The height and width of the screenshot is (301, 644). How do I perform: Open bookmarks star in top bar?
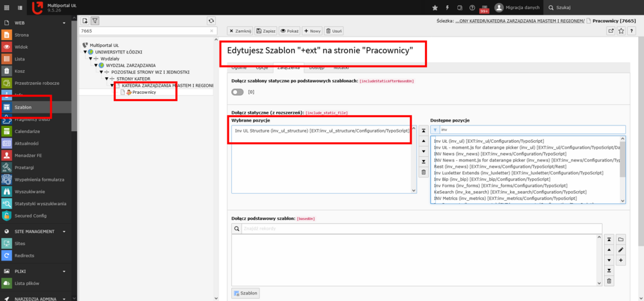point(435,7)
